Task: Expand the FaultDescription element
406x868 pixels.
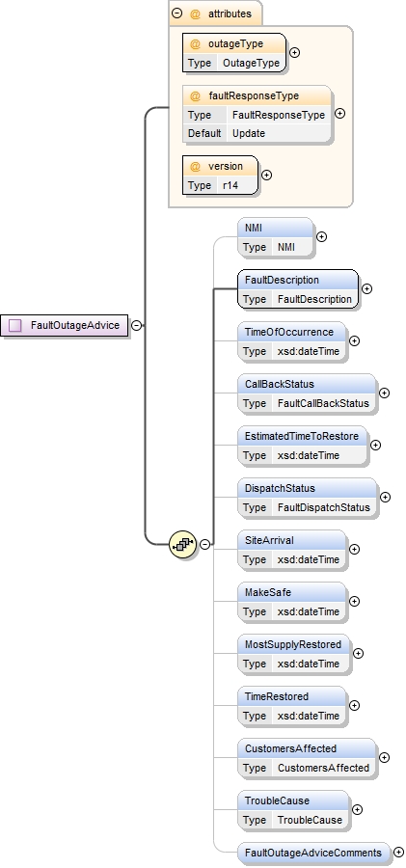Action: pos(366,289)
